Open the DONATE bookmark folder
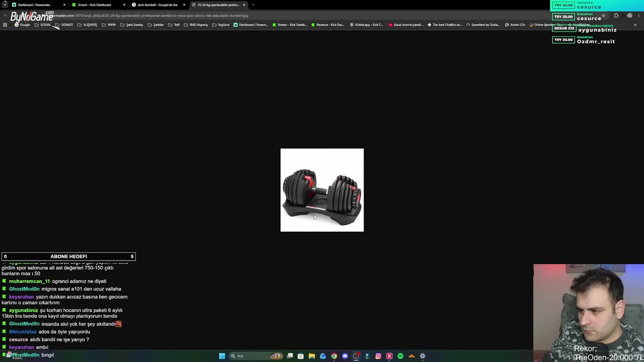 tap(64, 25)
